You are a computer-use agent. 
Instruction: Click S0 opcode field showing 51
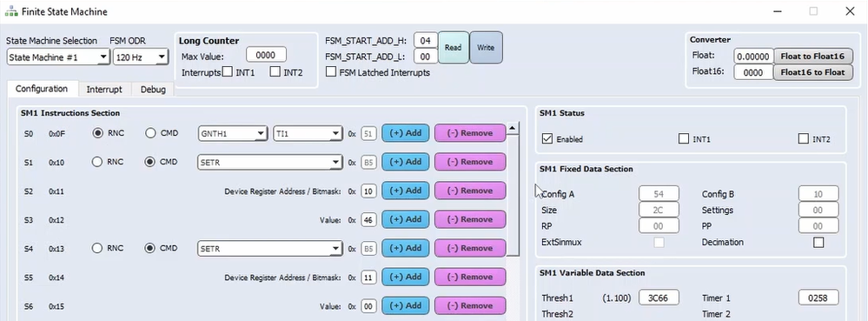pos(368,134)
